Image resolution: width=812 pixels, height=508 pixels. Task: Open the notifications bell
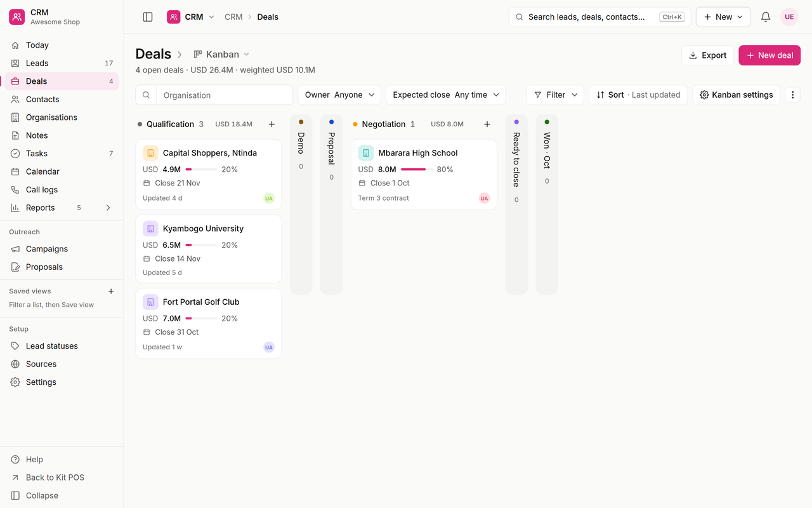coord(766,17)
